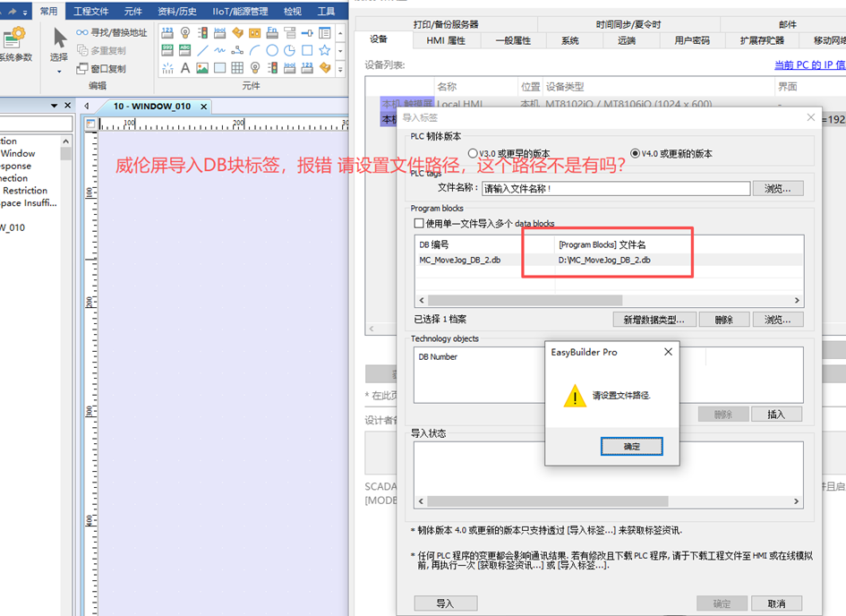Select the Ellipse shape tool
846x616 pixels.
pyautogui.click(x=272, y=50)
